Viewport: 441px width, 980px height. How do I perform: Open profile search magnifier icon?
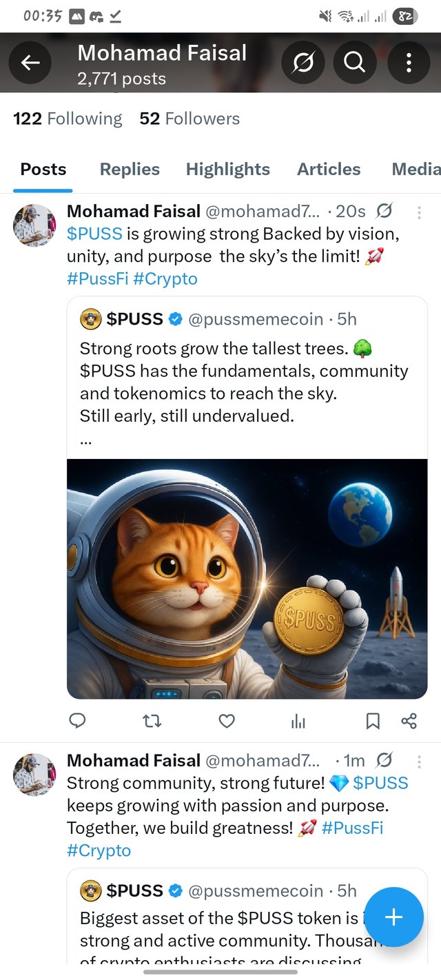pos(354,63)
